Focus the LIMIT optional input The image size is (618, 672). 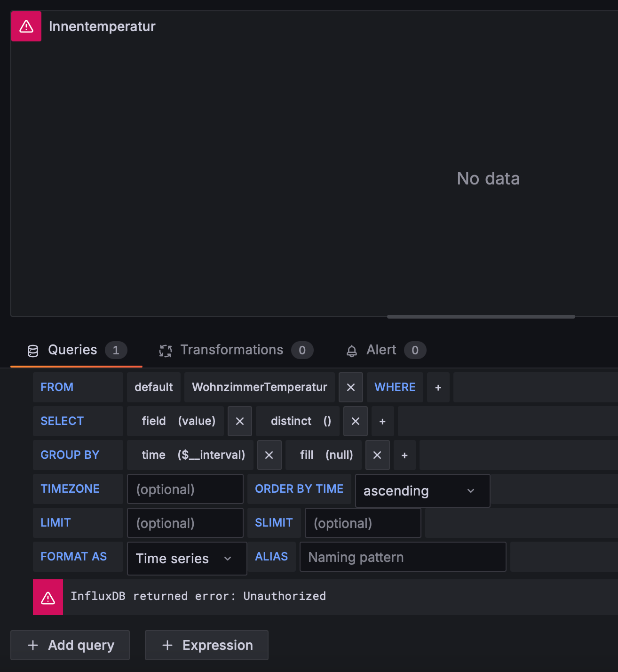coord(185,523)
